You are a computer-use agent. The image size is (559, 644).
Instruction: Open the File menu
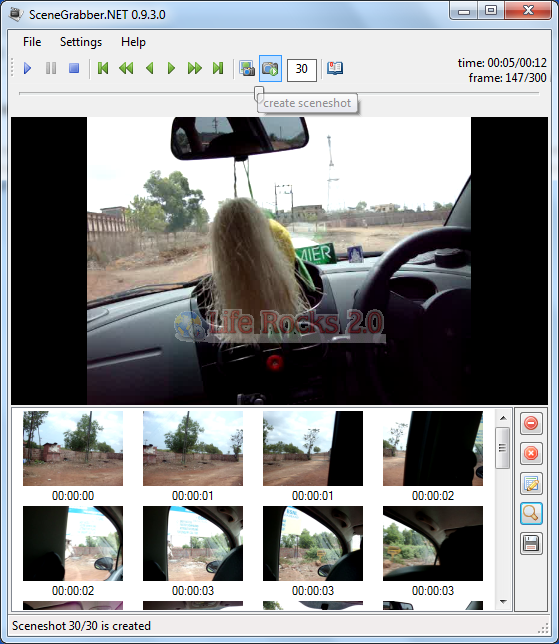coord(32,42)
